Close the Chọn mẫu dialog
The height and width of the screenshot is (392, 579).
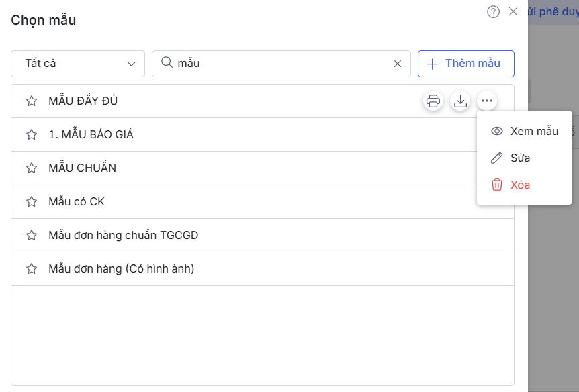[x=513, y=11]
